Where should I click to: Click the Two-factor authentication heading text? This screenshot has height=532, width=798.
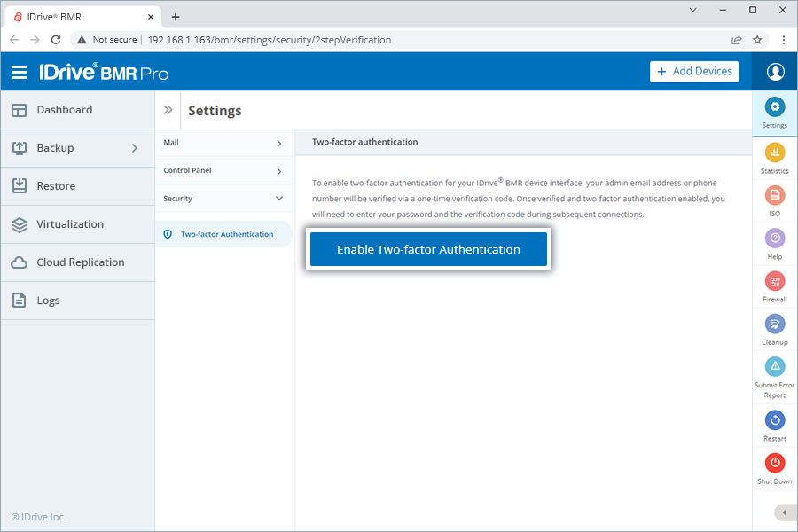(365, 142)
